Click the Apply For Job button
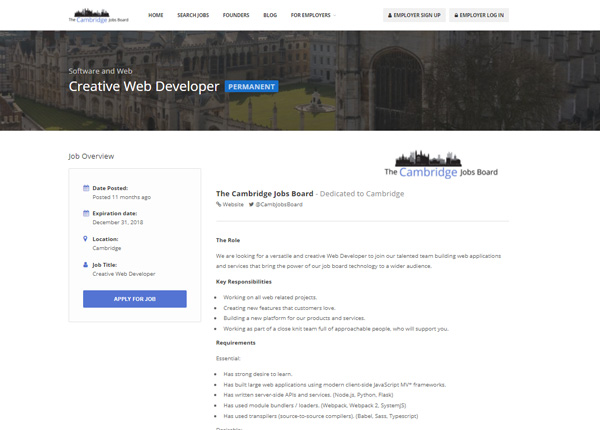This screenshot has height=430, width=600. 135,299
